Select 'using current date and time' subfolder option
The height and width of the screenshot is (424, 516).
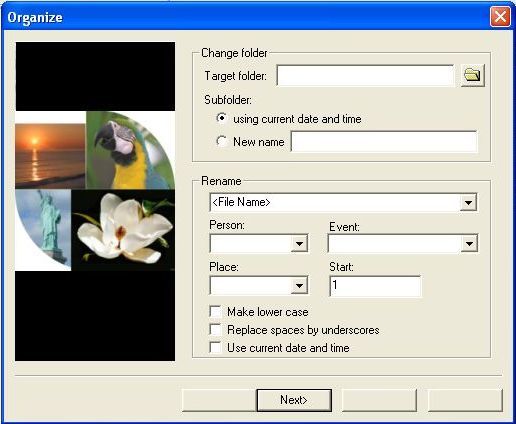[x=222, y=118]
